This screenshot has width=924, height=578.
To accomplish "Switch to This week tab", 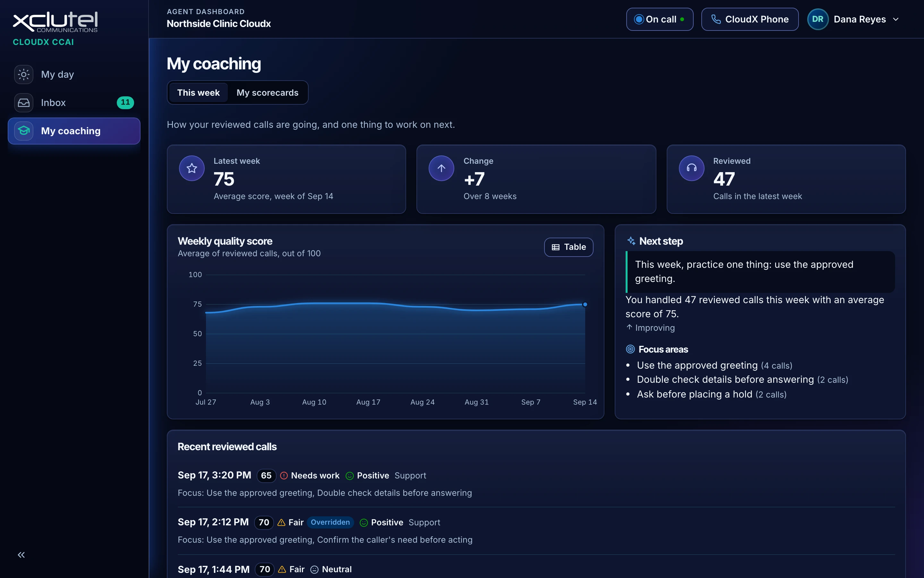I will click(198, 92).
